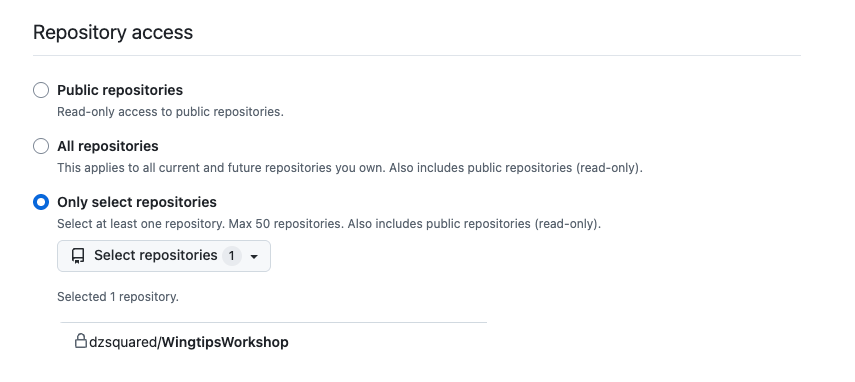Click the Max 50 repositories note

pyautogui.click(x=286, y=224)
